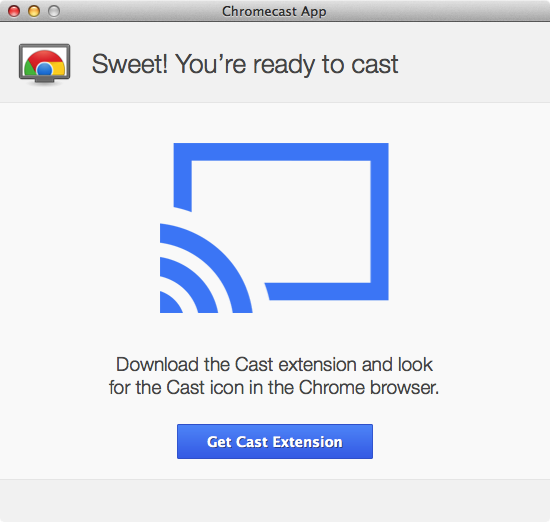
Task: Click the "for the Cast icon in the Chrome browser" line
Action: (274, 387)
